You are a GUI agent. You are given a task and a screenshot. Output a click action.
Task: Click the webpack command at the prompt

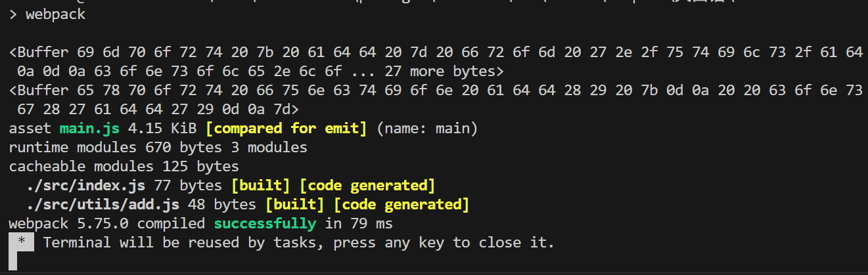(55, 14)
